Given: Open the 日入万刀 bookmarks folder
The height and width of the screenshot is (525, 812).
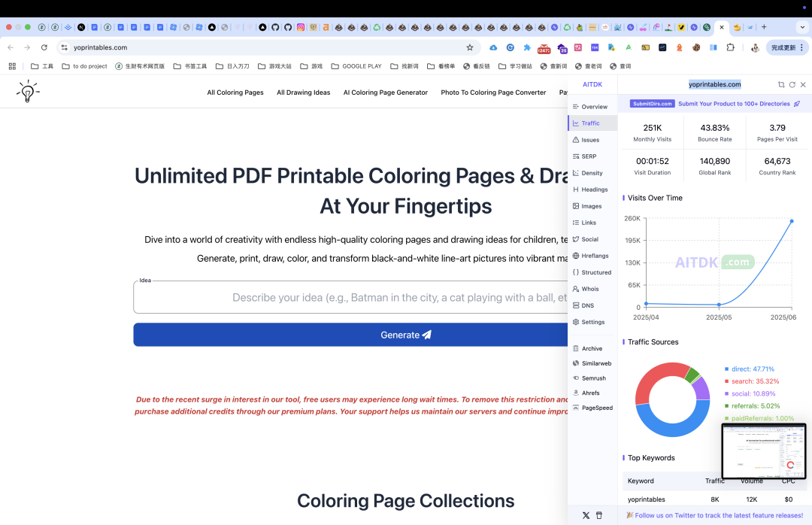Looking at the screenshot, I should point(232,66).
